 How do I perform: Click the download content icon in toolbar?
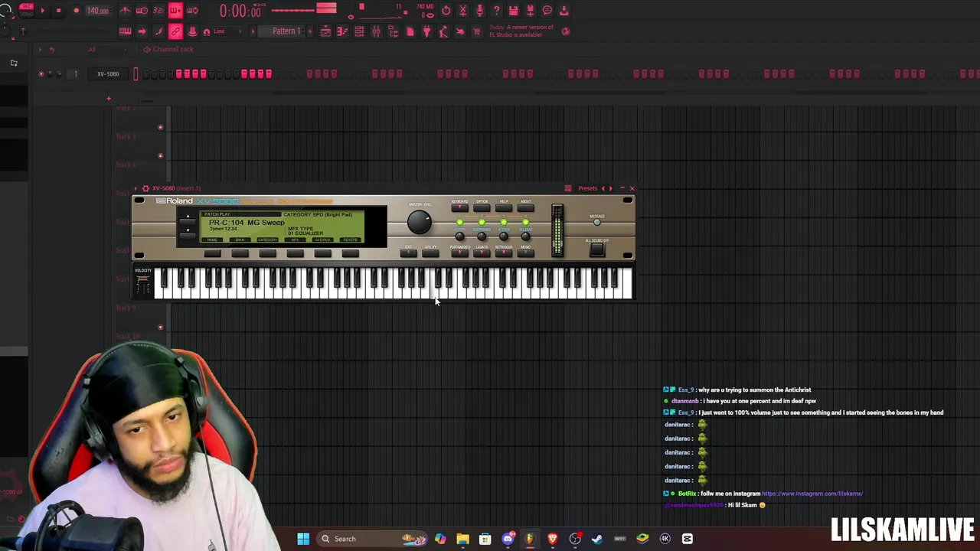pos(564,11)
